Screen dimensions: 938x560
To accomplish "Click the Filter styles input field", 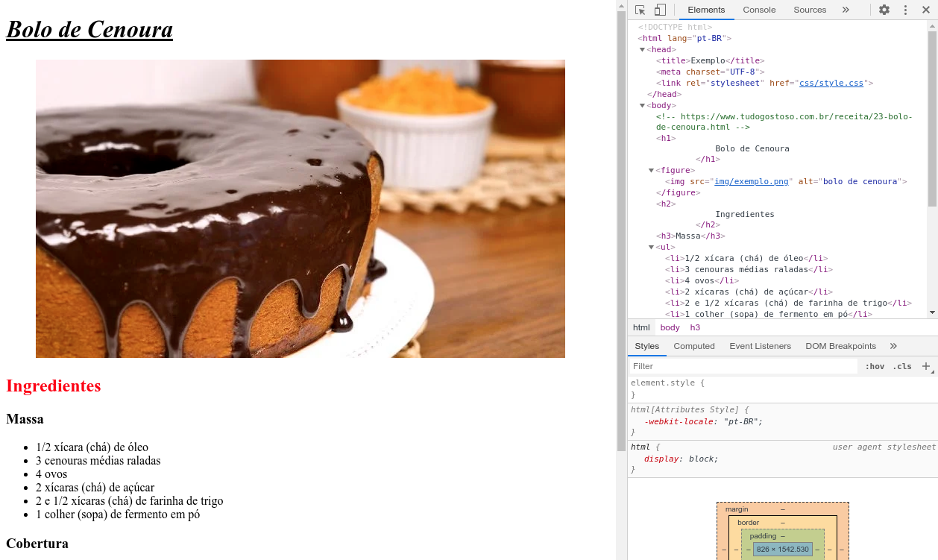I will (x=743, y=366).
